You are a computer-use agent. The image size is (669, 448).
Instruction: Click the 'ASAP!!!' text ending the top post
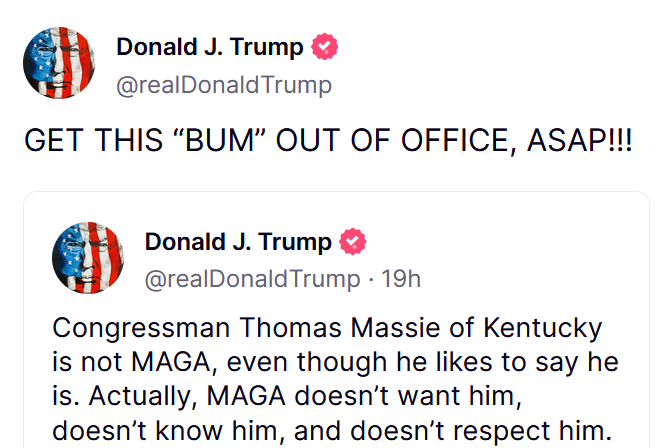click(579, 140)
